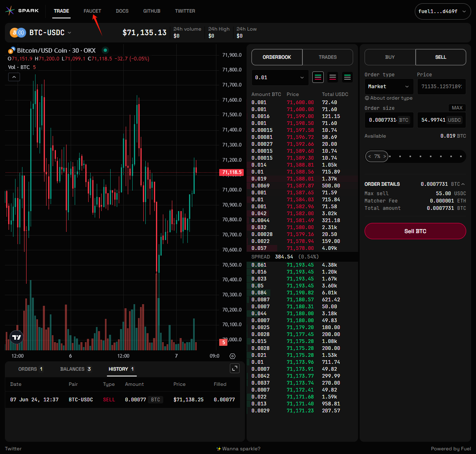Viewport: 476px width, 454px height.
Task: Click the green market status dot
Action: pyautogui.click(x=105, y=50)
